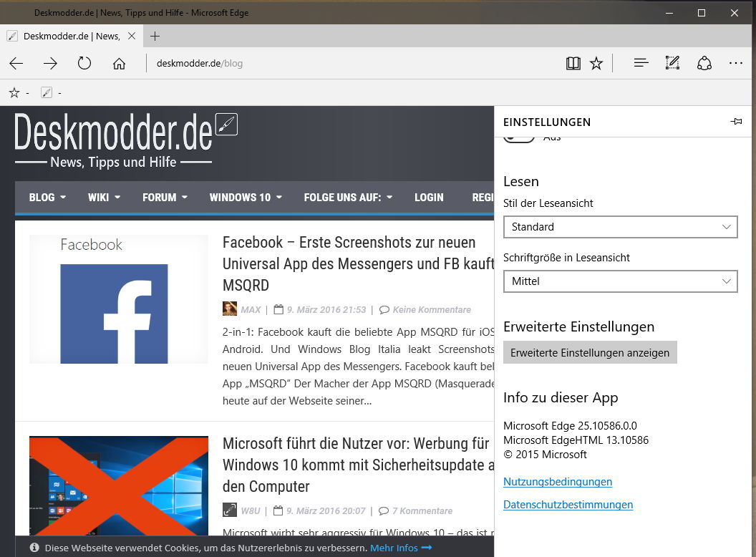Click the date 9. März 2016 20:07
This screenshot has width=756, height=557.
click(x=326, y=510)
